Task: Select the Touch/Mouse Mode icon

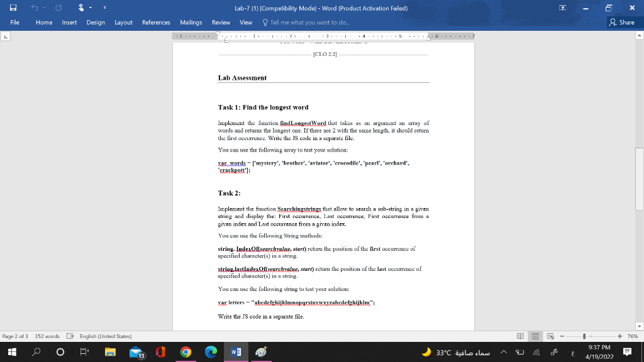Action: click(81, 7)
